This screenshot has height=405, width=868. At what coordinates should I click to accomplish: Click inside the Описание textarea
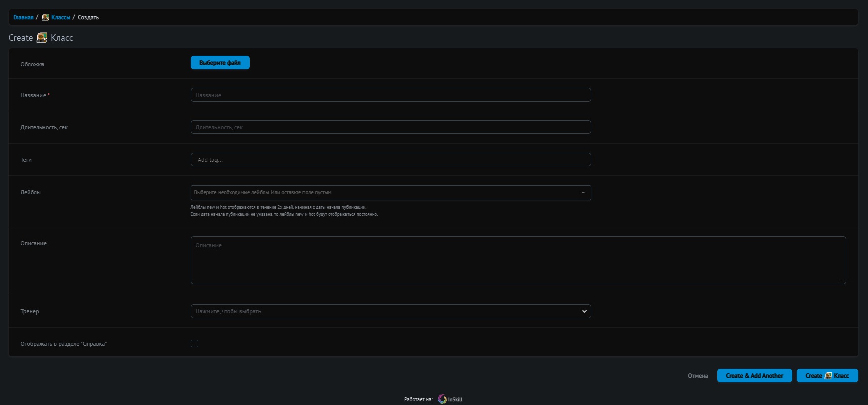tap(518, 260)
